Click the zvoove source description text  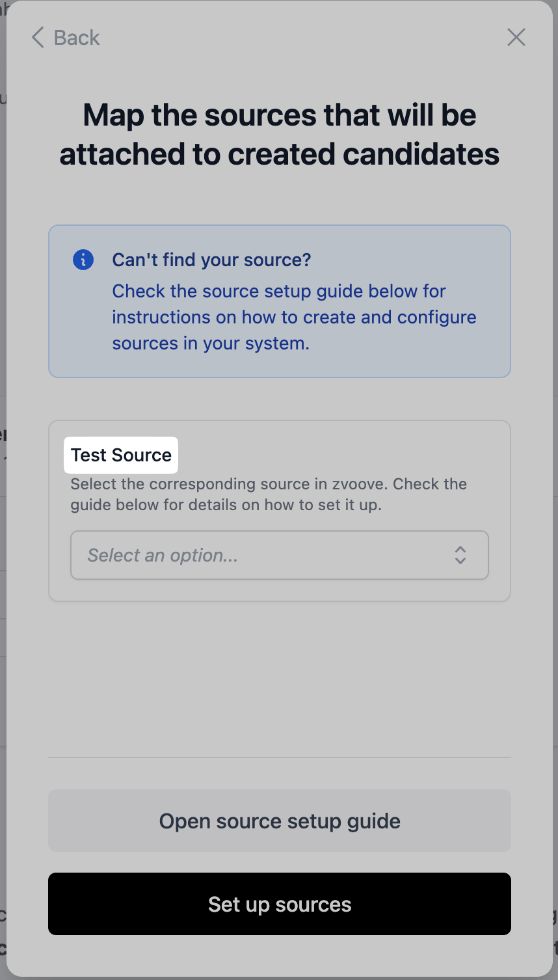pyautogui.click(x=268, y=494)
